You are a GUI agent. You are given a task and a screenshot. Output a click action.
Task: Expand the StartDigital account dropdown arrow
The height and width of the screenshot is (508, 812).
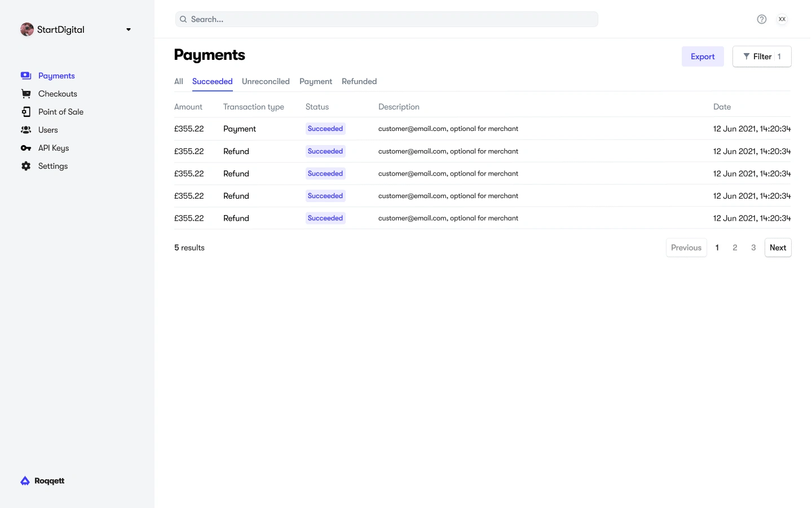[x=129, y=29]
